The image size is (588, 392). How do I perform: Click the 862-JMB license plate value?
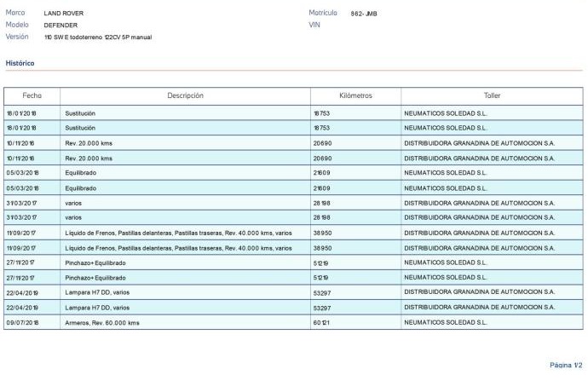point(364,14)
